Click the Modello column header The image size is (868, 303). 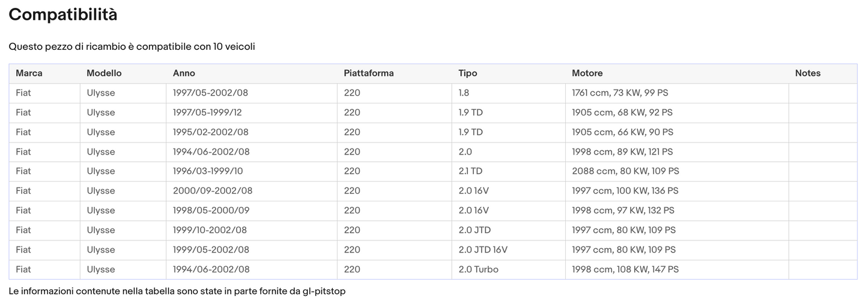(104, 73)
